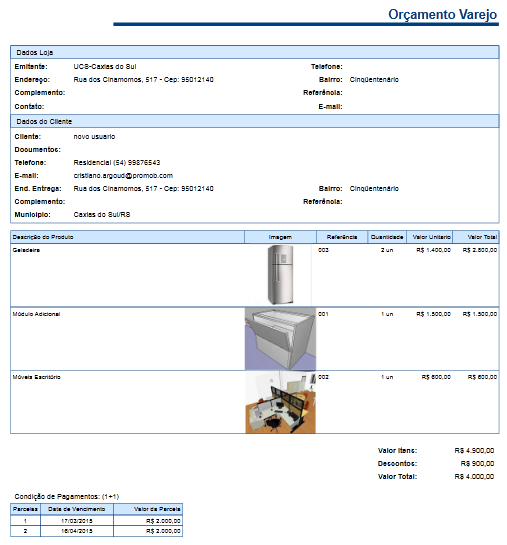Image resolution: width=507 pixels, height=545 pixels.
Task: Click unit price R$ 1.400,00
Action: pos(433,250)
